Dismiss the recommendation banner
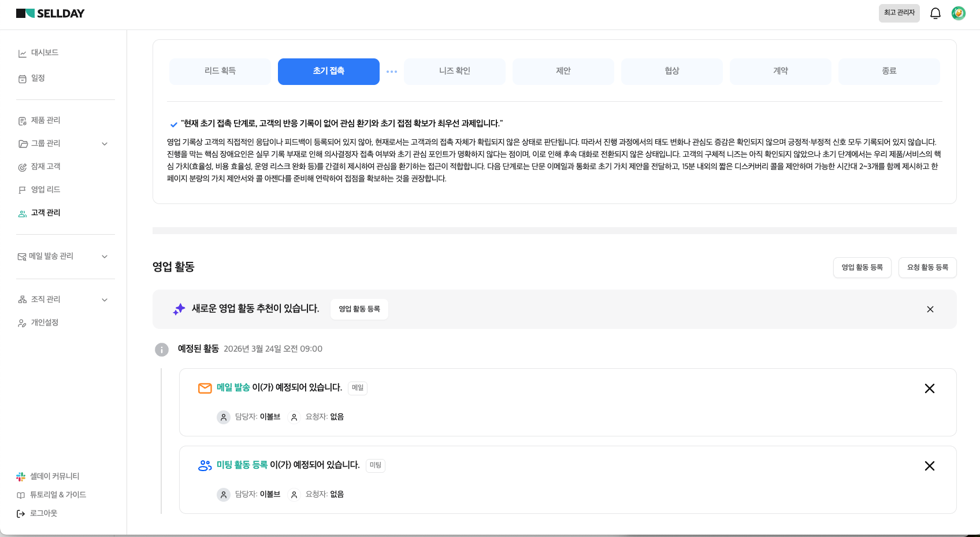 tap(930, 309)
